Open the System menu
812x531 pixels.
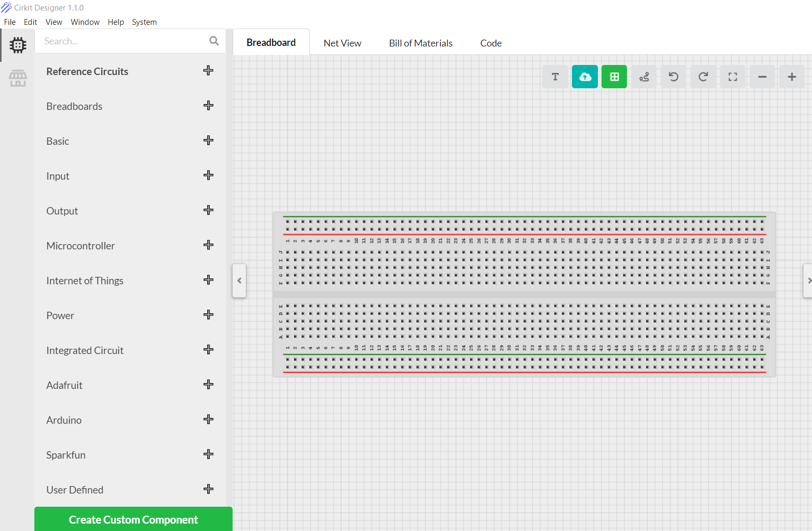click(144, 22)
